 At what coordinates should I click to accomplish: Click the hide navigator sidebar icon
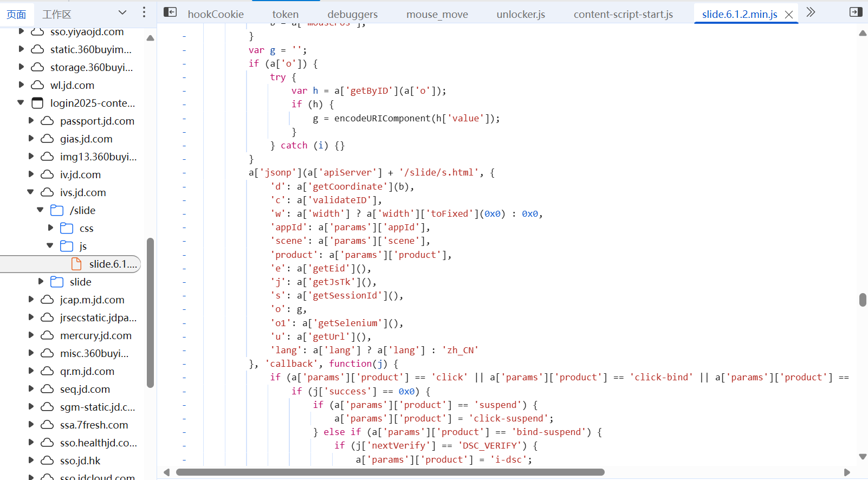coord(170,12)
